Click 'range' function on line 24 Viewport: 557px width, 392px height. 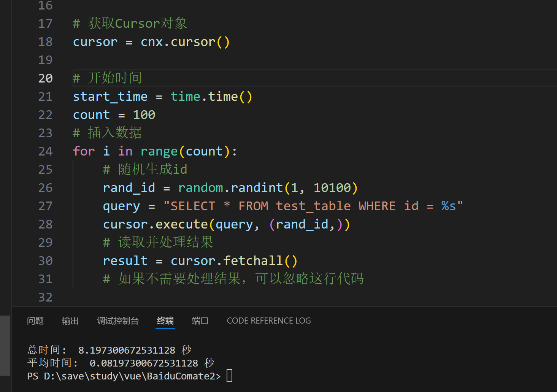point(159,151)
